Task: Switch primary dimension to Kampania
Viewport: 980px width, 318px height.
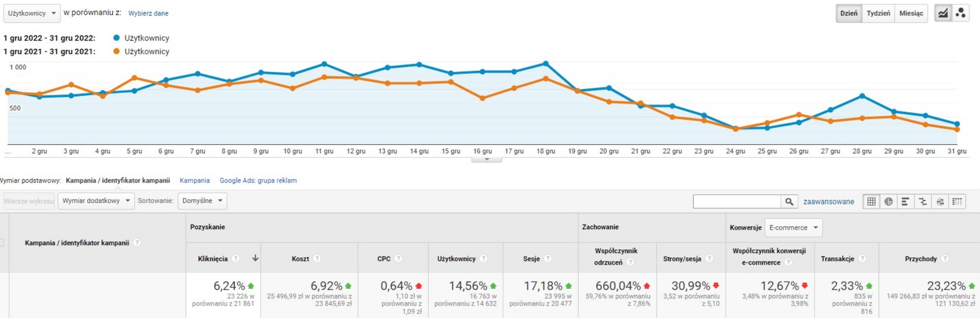Action: click(195, 181)
